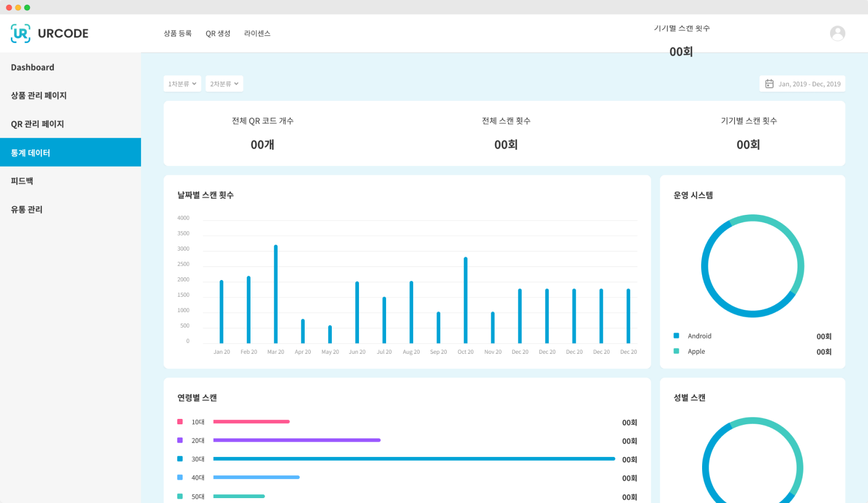Click the calendar icon in date range
868x503 pixels.
(769, 84)
